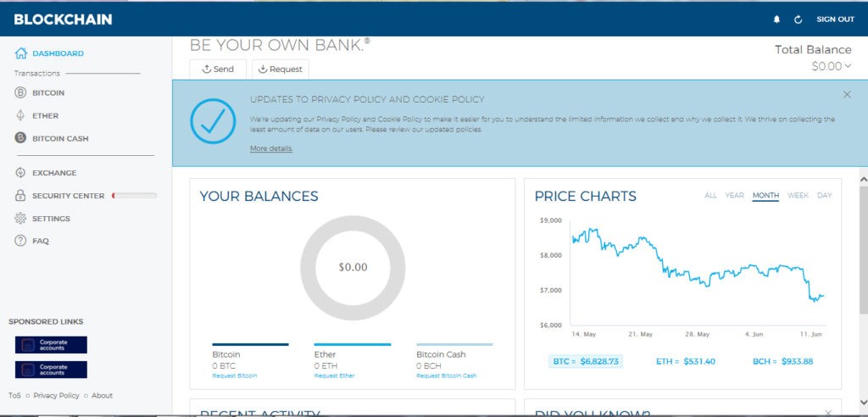Switch price chart to MONTH

tap(765, 196)
